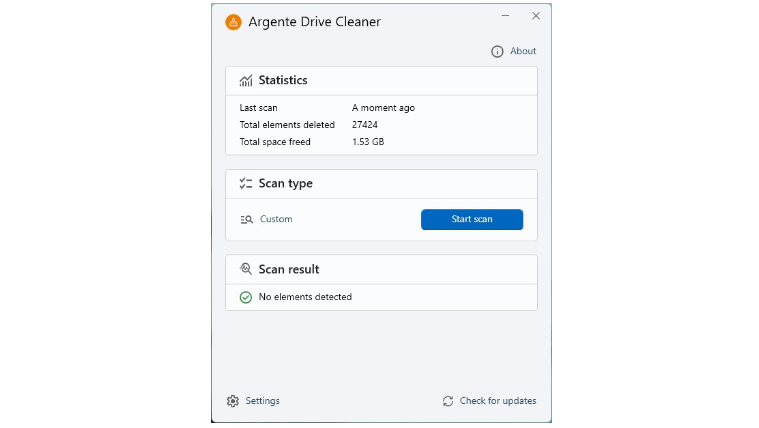
Task: Click the About link text
Action: [523, 51]
